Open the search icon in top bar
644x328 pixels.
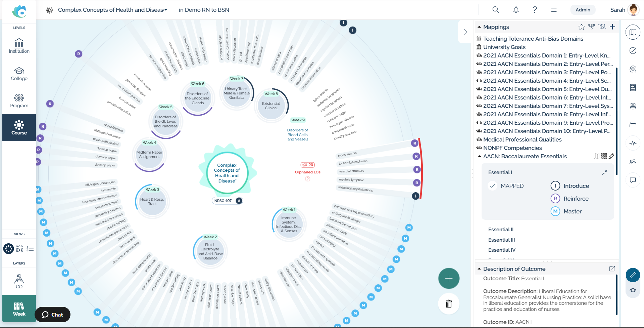pyautogui.click(x=496, y=10)
